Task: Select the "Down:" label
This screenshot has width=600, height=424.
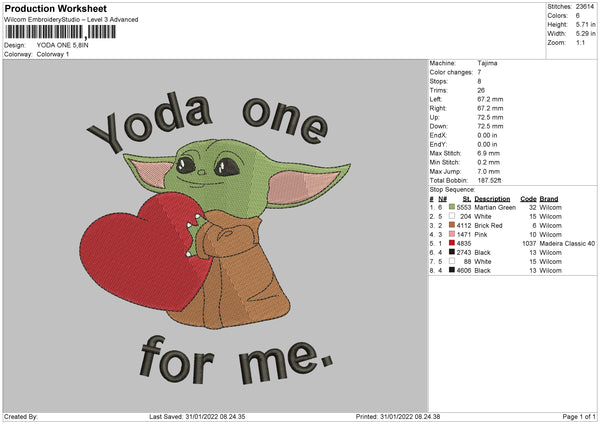Action: click(x=439, y=126)
